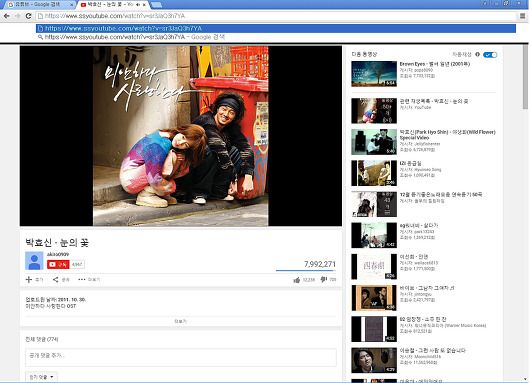Open the 관련 재생목록 - 박효신 playlist title
Image resolution: width=530 pixels, height=383 pixels.
[x=434, y=101]
